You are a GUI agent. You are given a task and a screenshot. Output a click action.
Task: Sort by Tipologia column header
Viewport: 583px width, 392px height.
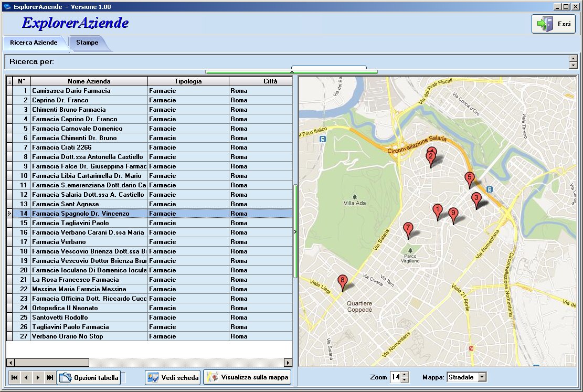coord(188,81)
